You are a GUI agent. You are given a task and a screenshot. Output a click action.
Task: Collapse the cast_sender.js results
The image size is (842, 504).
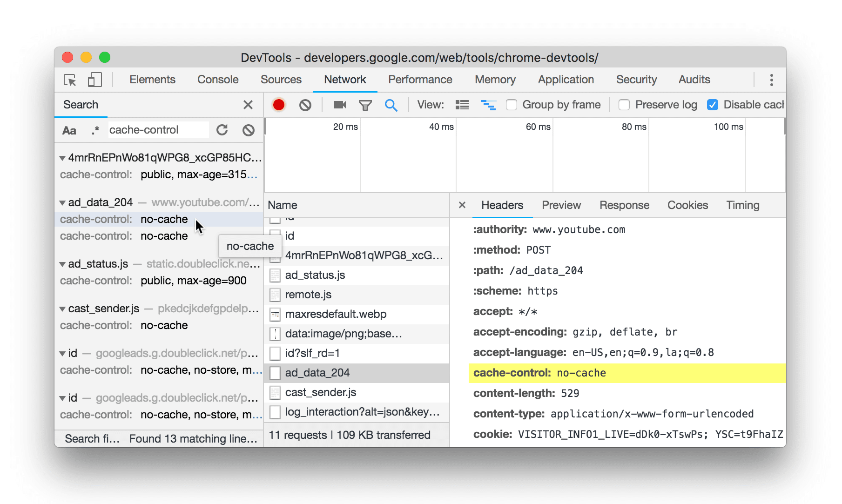click(x=63, y=308)
